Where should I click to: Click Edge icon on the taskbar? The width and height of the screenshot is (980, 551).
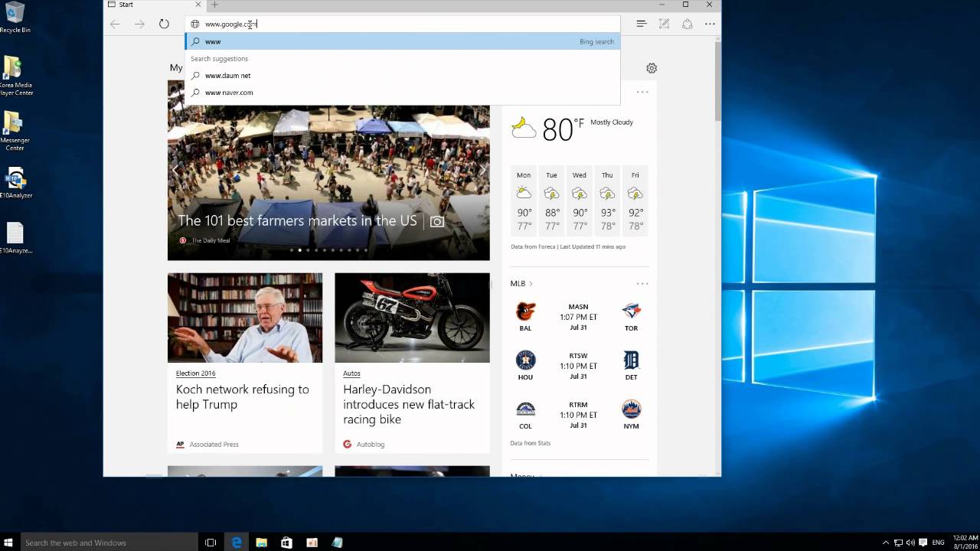[237, 543]
